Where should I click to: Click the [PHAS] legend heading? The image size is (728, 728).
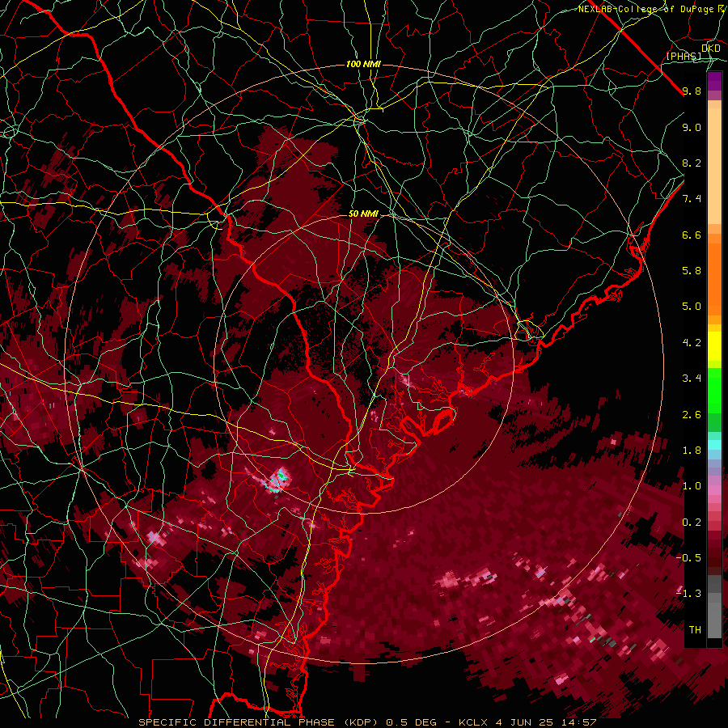pos(684,57)
